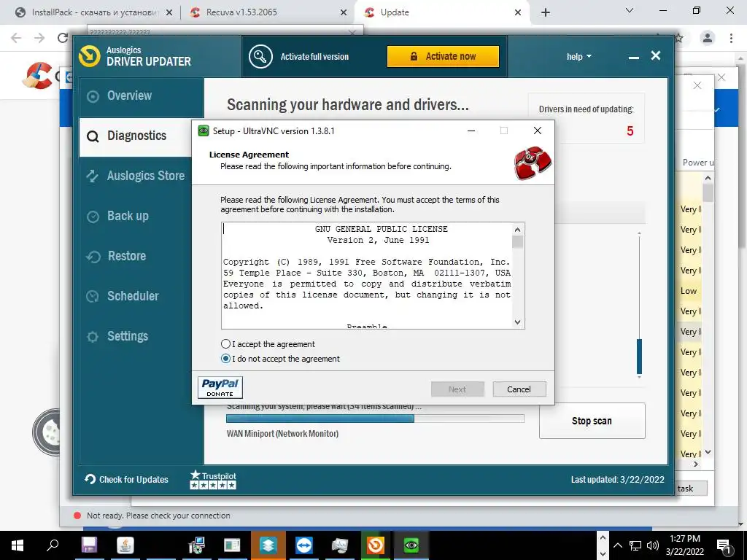This screenshot has height=560, width=747.
Task: Click the Overview circle icon
Action: tap(93, 97)
